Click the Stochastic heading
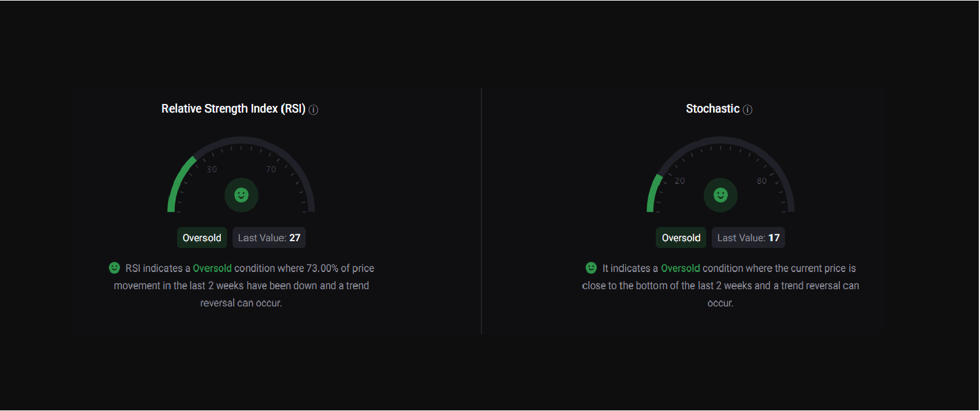Viewport: 980px width, 411px height. [712, 109]
